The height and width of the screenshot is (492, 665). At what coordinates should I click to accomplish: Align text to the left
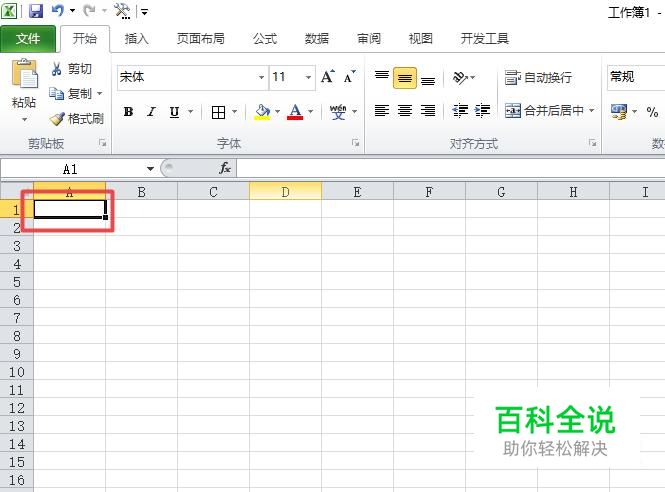point(382,111)
